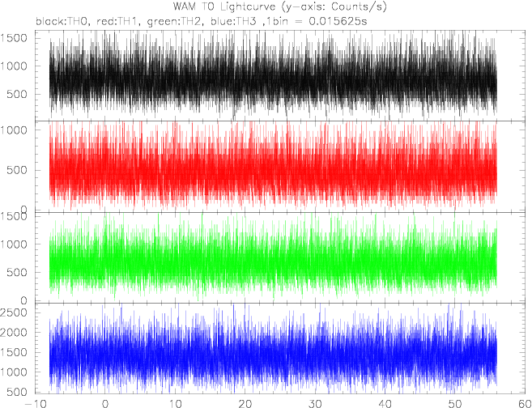Click x-axis time label 30
This screenshot has height=408, width=532.
coord(315,404)
